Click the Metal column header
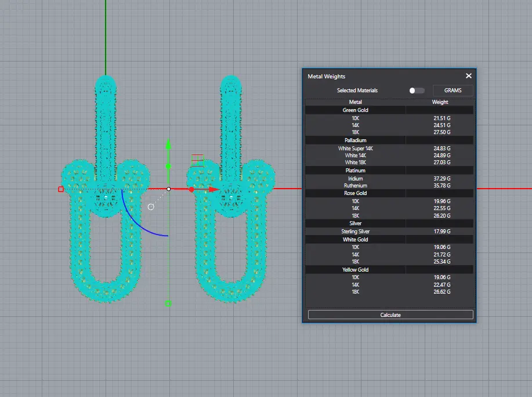532x397 pixels. (x=355, y=102)
